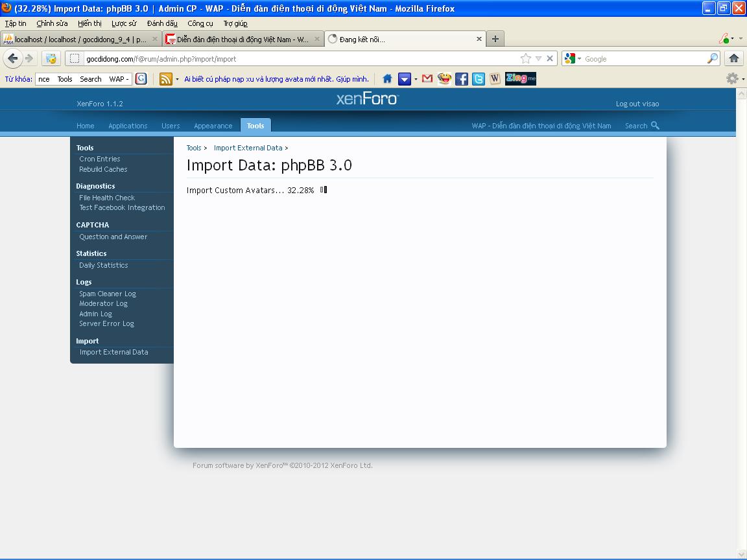747x560 pixels.
Task: Open Cron Entries in sidebar
Action: [100, 159]
